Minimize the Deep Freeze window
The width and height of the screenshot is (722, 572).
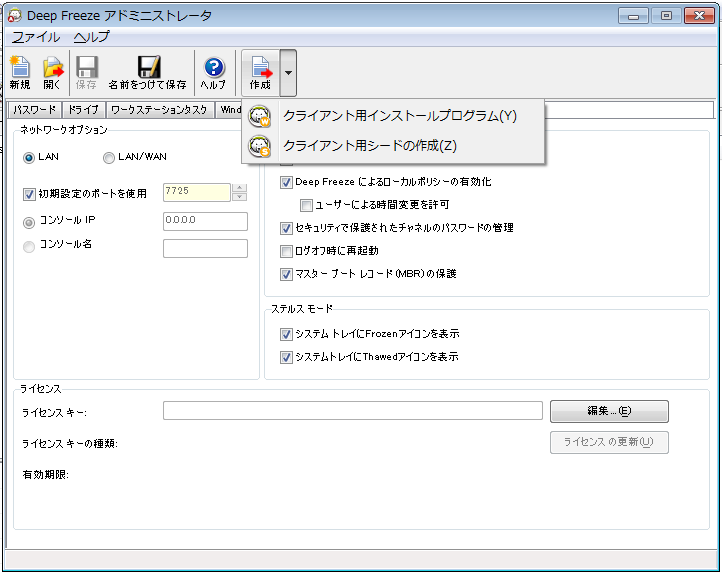(633, 16)
